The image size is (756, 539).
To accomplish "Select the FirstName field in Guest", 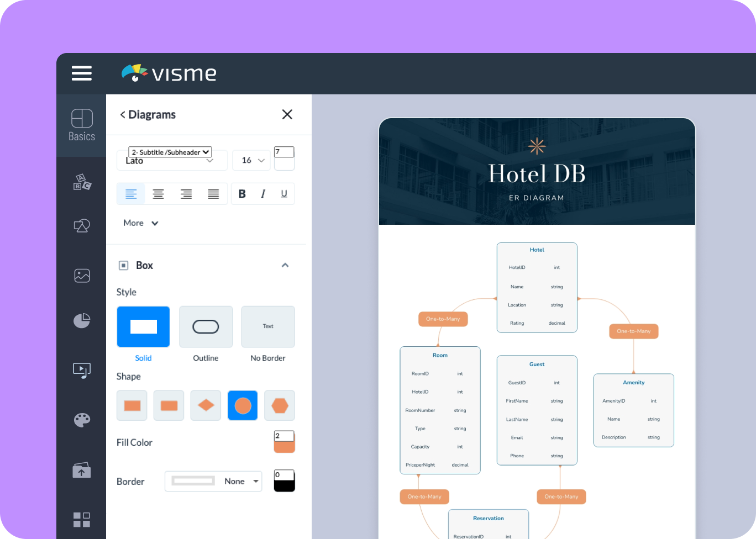I will click(517, 401).
